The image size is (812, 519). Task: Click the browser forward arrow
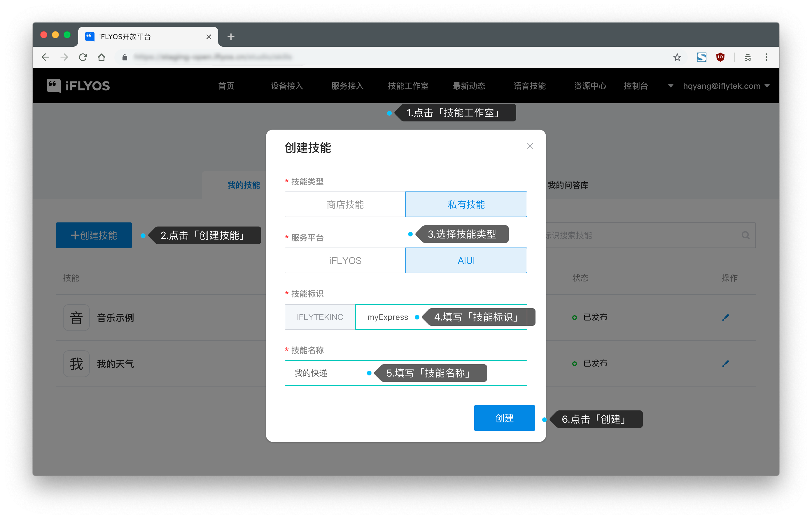point(64,58)
